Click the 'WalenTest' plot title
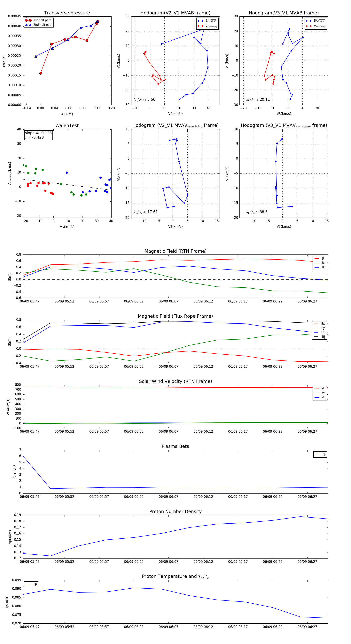This screenshot has height=644, width=351. pyautogui.click(x=67, y=125)
